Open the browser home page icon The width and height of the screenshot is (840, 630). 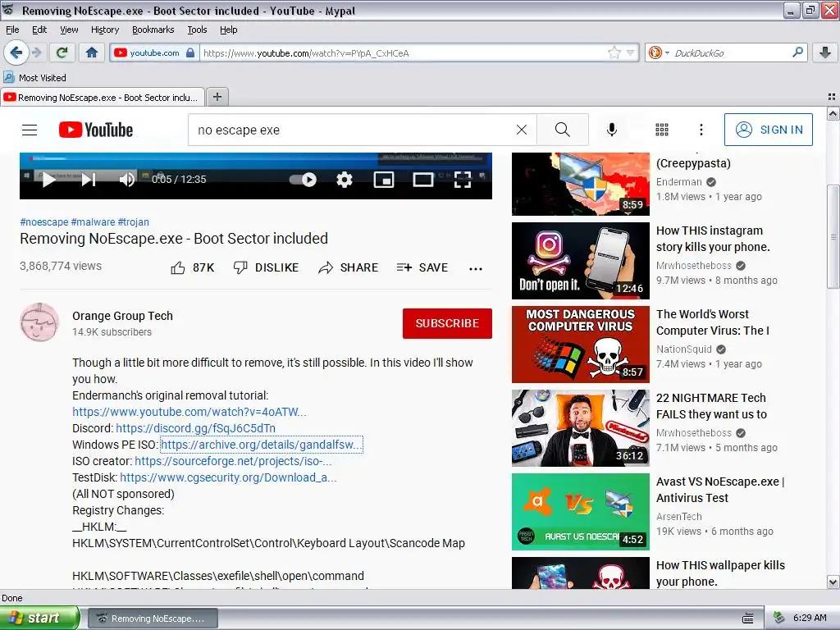(92, 52)
